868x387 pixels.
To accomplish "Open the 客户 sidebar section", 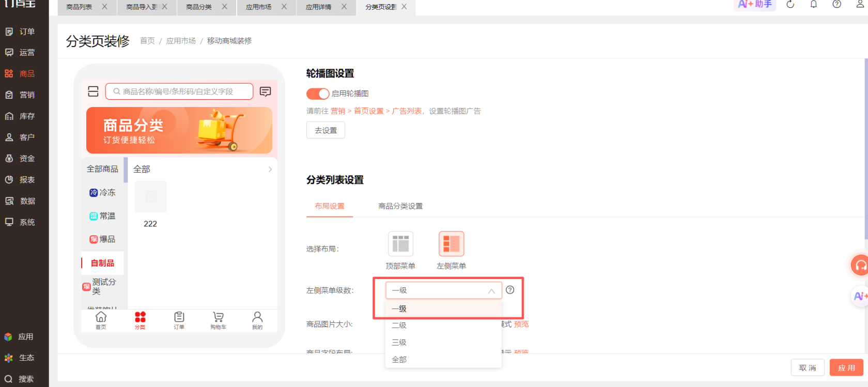I will coord(21,137).
